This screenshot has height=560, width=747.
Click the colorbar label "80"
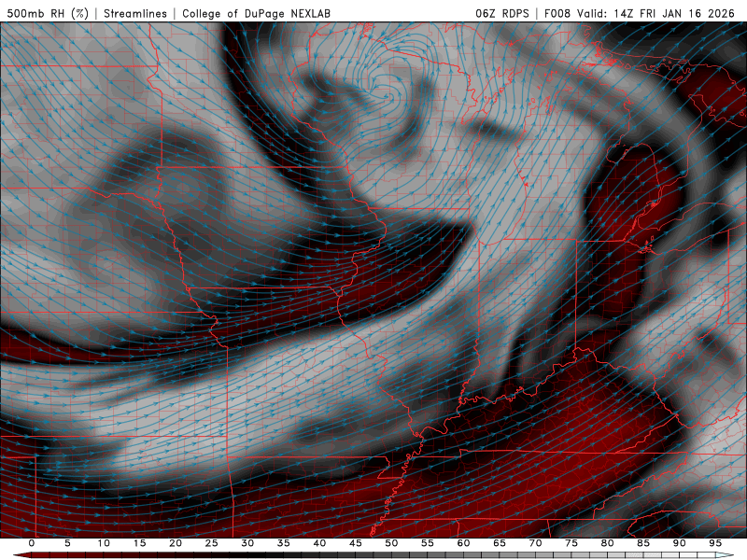[607, 543]
